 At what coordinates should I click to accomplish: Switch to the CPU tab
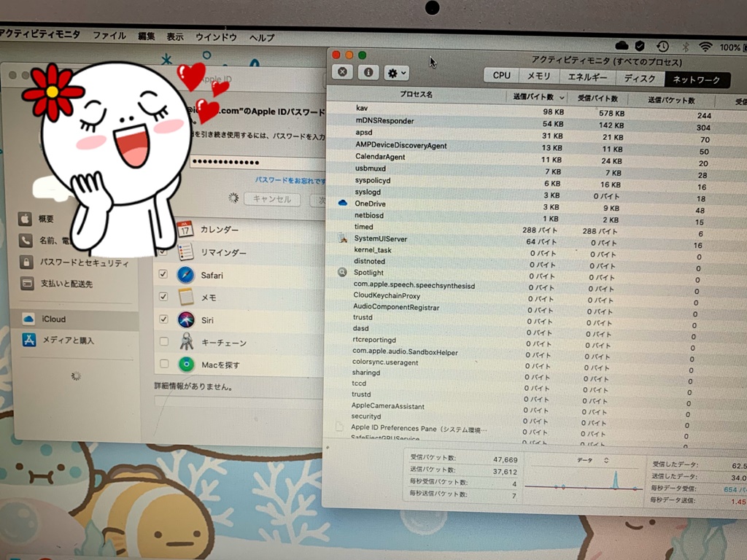tap(501, 75)
